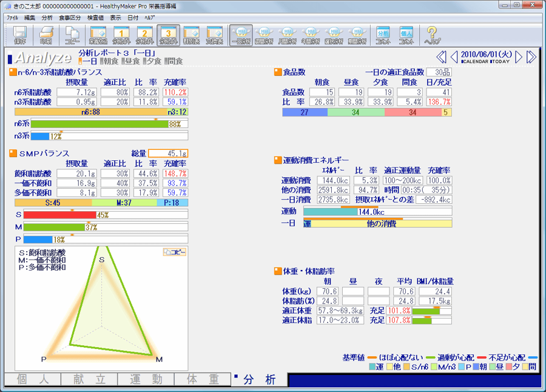Switch to the 運動 bottom tab
The height and width of the screenshot is (392, 546).
[x=146, y=379]
